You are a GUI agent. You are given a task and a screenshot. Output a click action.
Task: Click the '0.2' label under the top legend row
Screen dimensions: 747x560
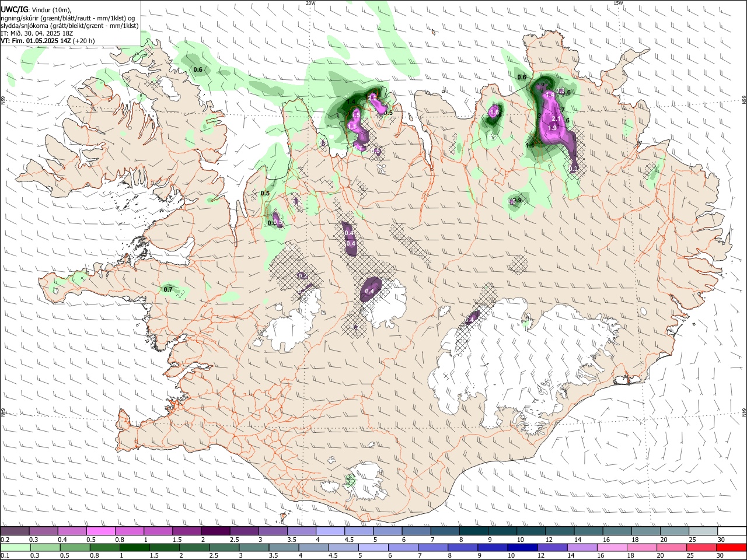tap(5, 540)
